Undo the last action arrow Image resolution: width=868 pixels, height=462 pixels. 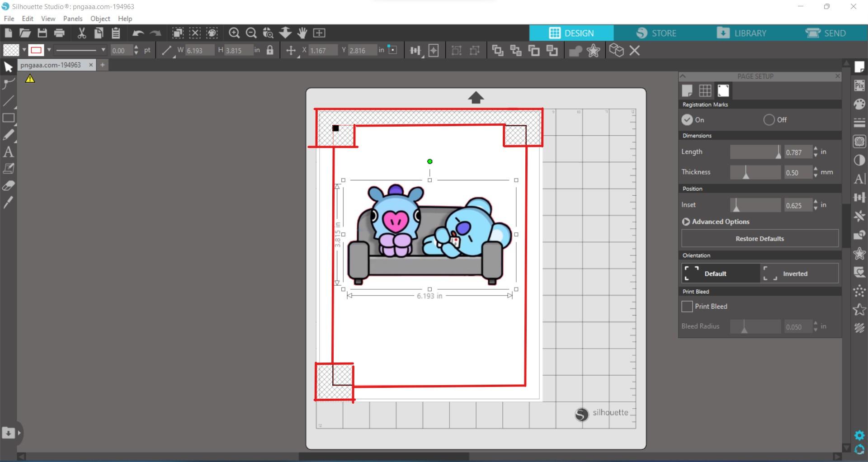point(138,33)
